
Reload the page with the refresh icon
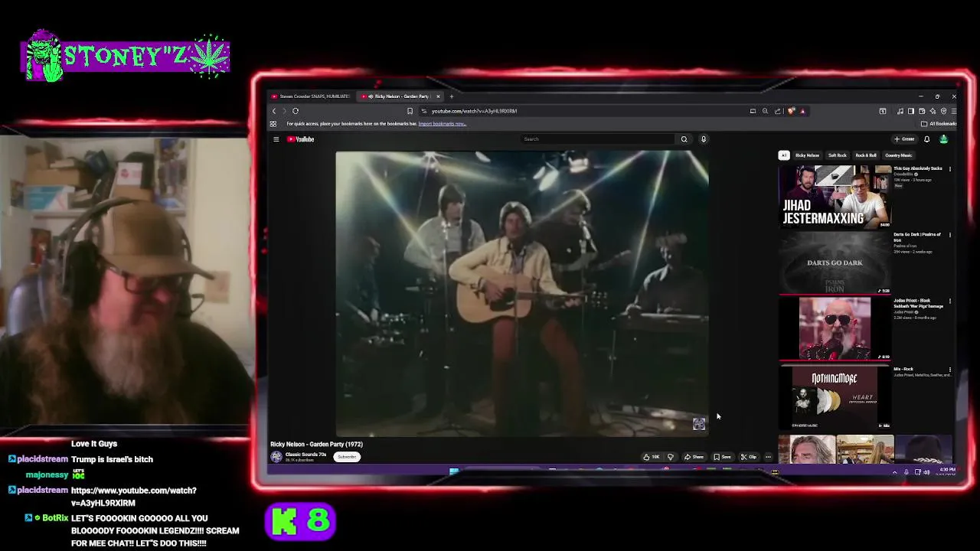(296, 111)
